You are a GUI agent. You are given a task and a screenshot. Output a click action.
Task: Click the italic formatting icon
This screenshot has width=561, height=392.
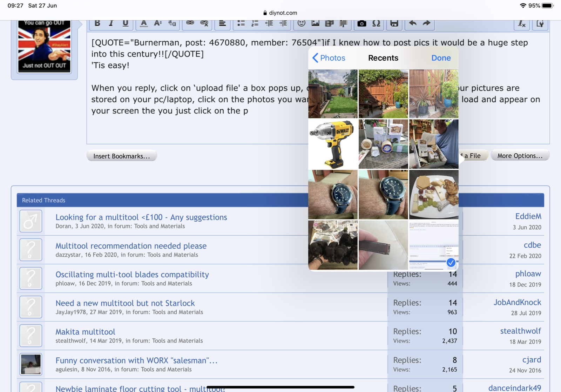pos(111,23)
